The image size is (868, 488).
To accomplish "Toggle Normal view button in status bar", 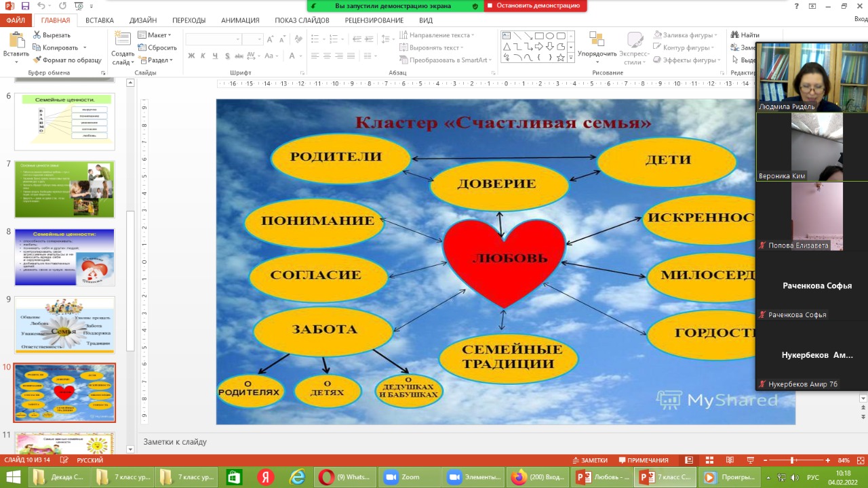I will (x=689, y=460).
